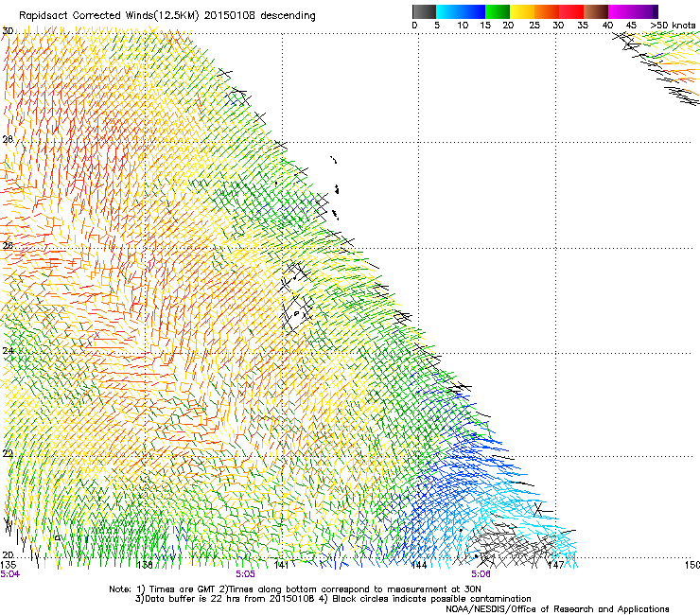Click the longitude label '138'
Image resolution: width=700 pixels, height=615 pixels.
click(145, 565)
